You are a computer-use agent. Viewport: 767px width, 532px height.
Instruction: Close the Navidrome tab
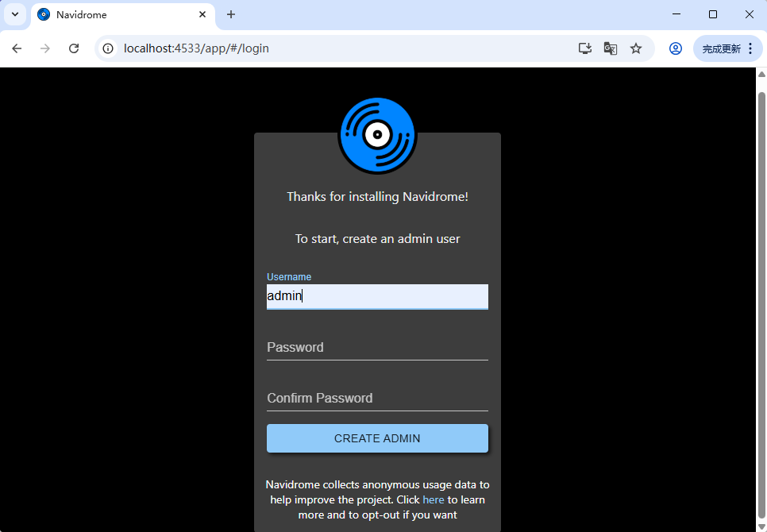[x=202, y=14]
